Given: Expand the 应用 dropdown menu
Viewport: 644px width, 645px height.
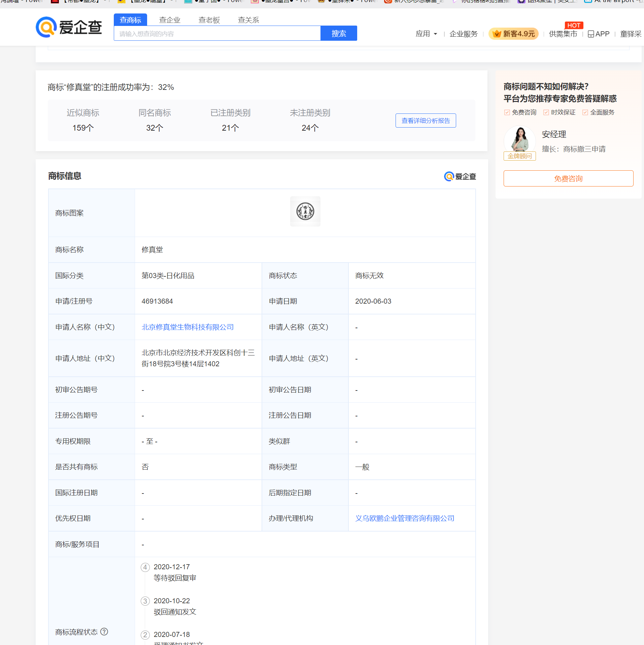Looking at the screenshot, I should click(426, 34).
